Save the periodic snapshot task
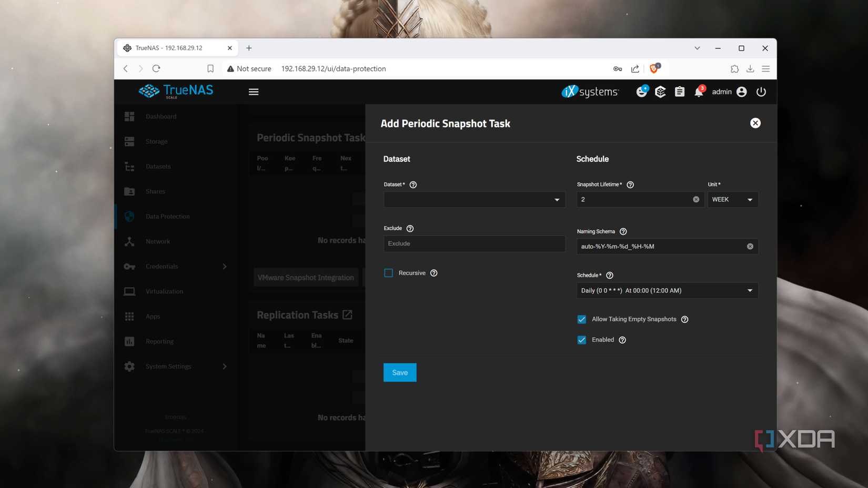 pos(400,373)
